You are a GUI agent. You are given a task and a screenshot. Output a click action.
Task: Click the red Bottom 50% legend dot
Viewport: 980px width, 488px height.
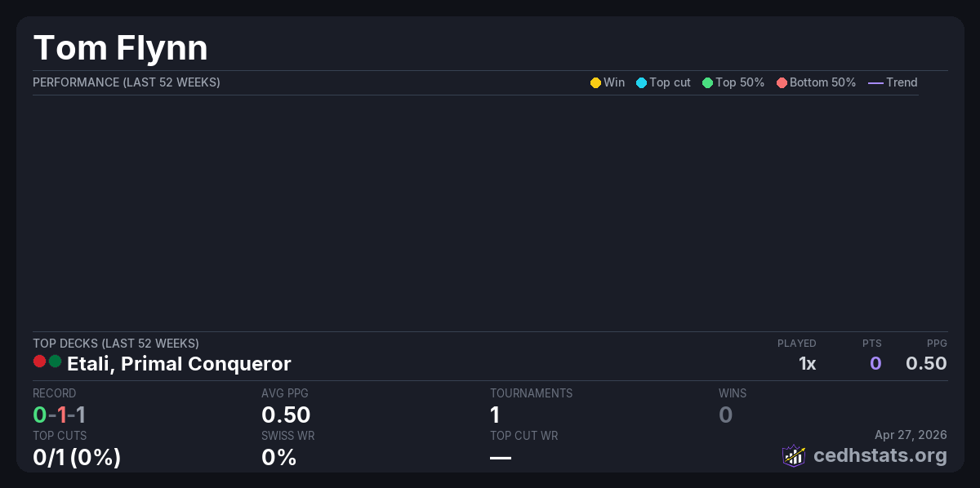pos(782,82)
